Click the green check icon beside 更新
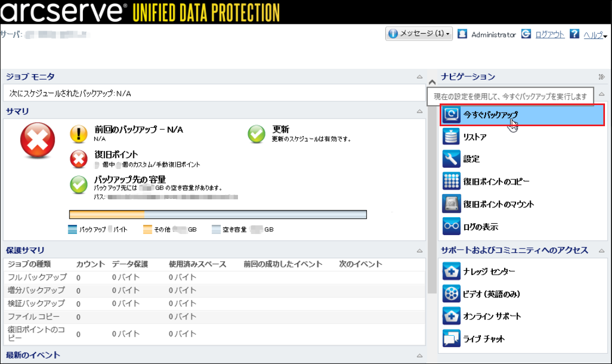Viewport: 612px width, 364px height. point(256,134)
